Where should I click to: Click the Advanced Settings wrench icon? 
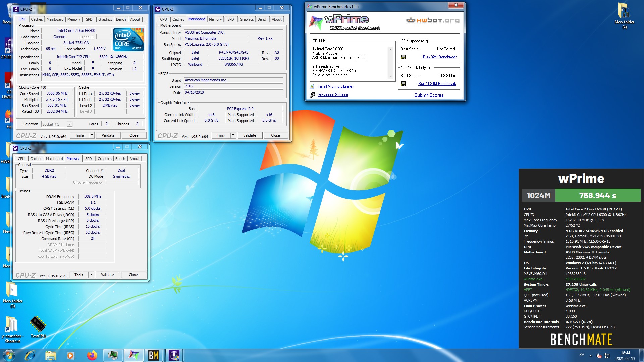(312, 95)
